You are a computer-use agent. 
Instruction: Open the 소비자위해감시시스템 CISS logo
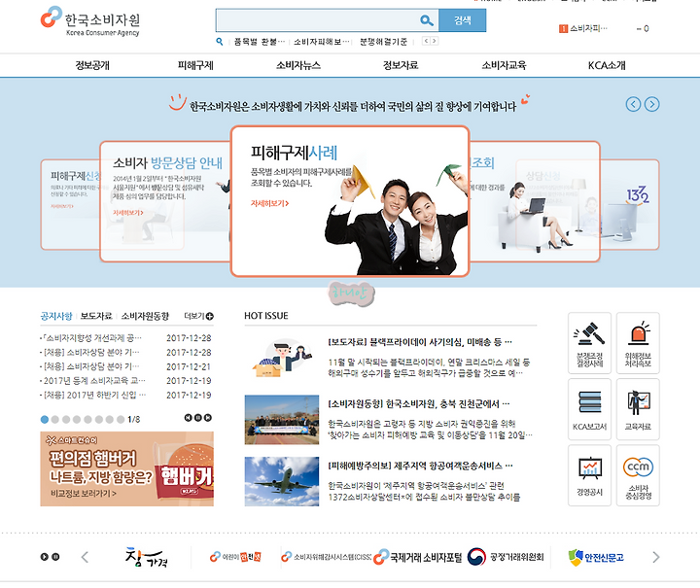tap(327, 557)
